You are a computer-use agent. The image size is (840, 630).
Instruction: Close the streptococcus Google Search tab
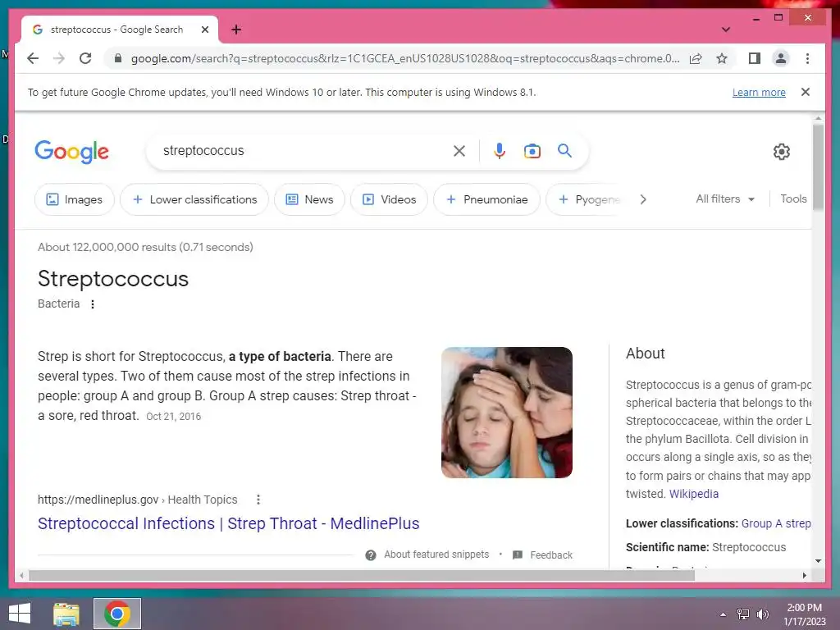click(x=204, y=30)
